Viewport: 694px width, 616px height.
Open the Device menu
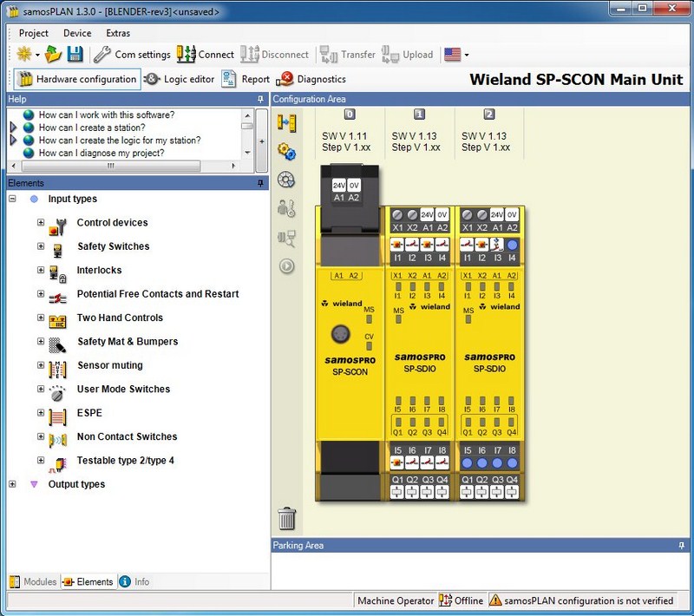[77, 33]
